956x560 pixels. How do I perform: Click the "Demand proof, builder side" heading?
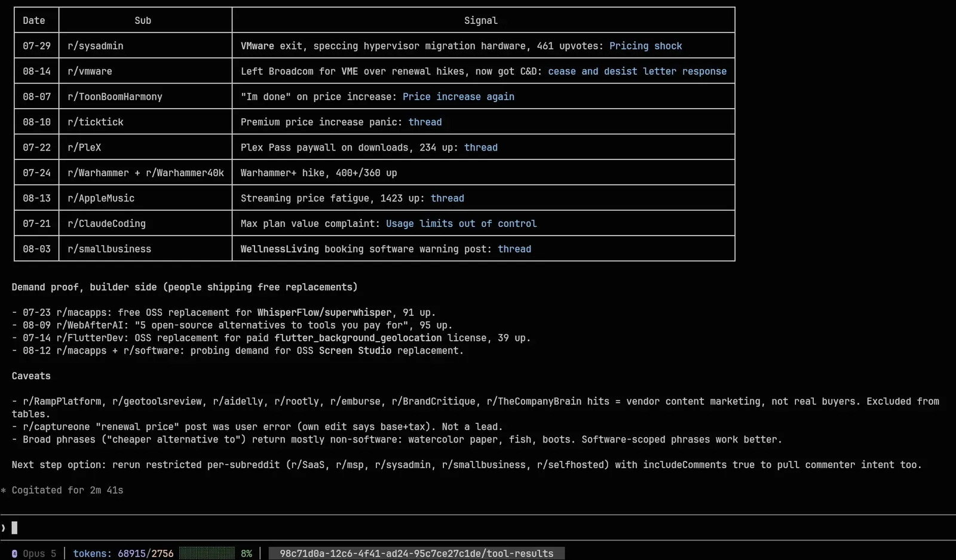coord(185,287)
